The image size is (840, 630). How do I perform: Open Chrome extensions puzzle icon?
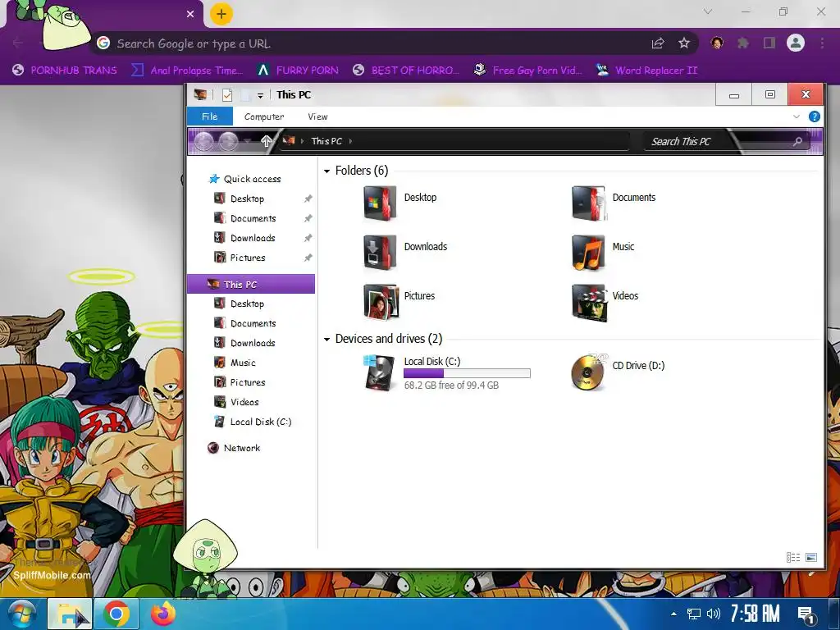point(743,43)
